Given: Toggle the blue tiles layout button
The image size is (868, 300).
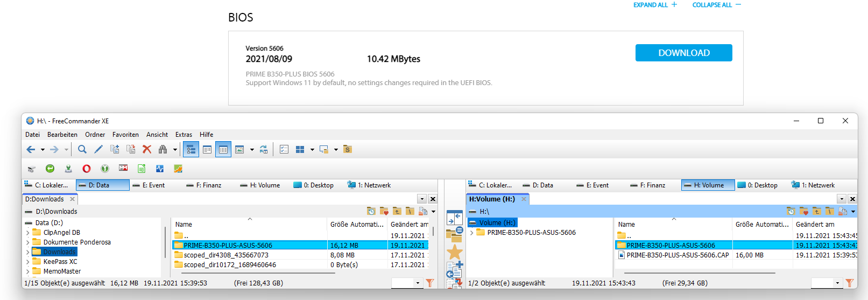Looking at the screenshot, I should pyautogui.click(x=300, y=150).
